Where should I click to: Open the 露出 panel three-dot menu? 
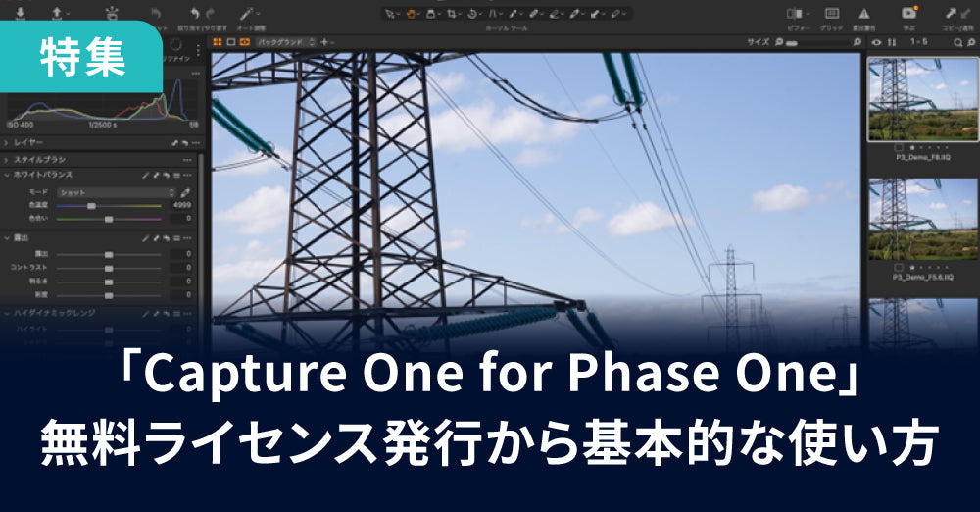(187, 237)
